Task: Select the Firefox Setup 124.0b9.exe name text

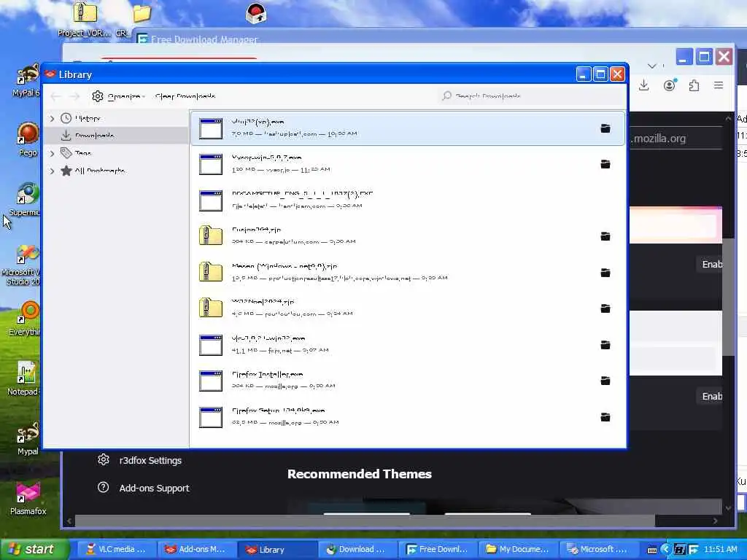Action: point(278,410)
